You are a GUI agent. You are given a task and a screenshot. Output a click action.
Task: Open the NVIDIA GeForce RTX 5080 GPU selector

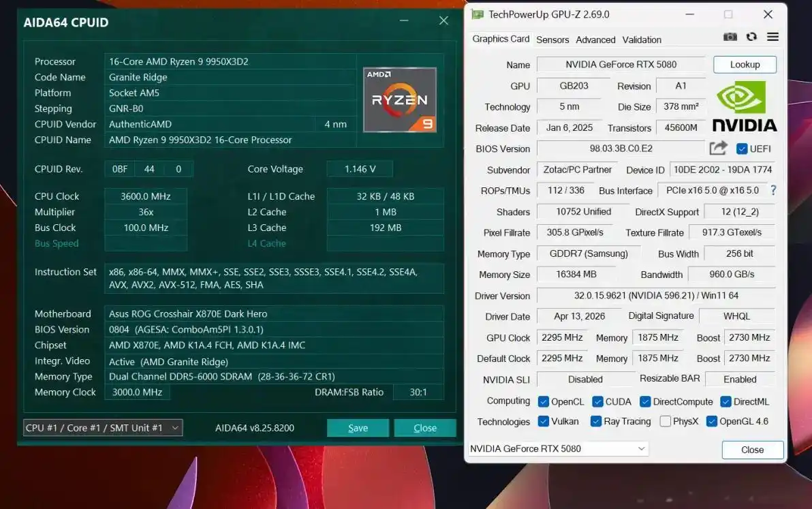coord(559,448)
